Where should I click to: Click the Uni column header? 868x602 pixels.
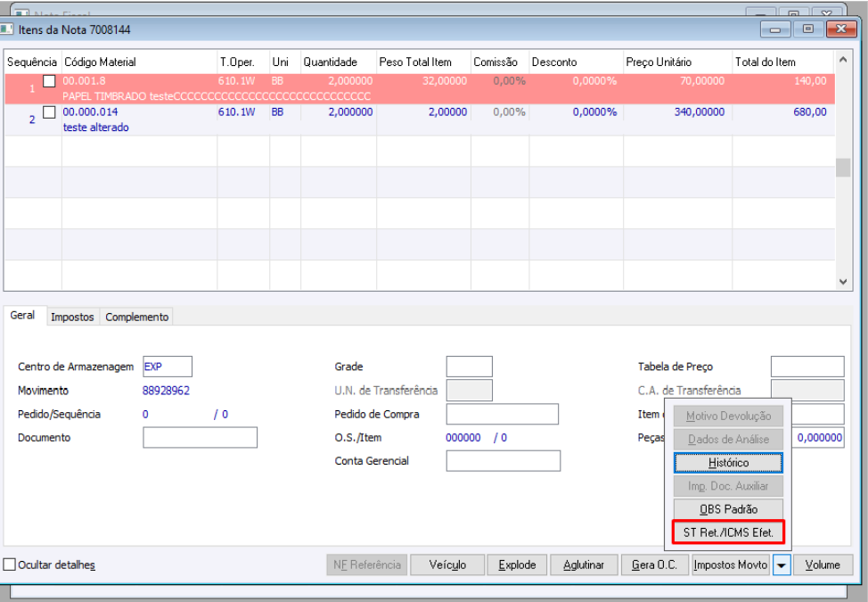point(284,62)
